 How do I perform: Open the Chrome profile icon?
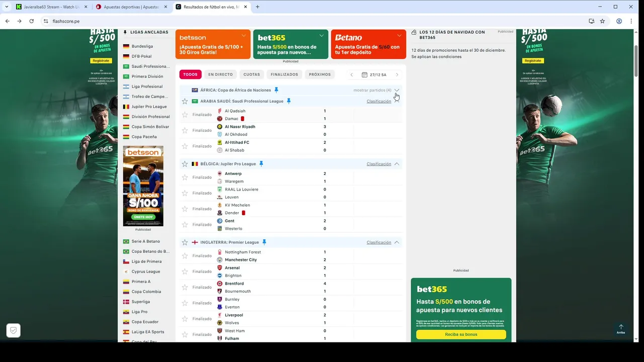(x=619, y=21)
